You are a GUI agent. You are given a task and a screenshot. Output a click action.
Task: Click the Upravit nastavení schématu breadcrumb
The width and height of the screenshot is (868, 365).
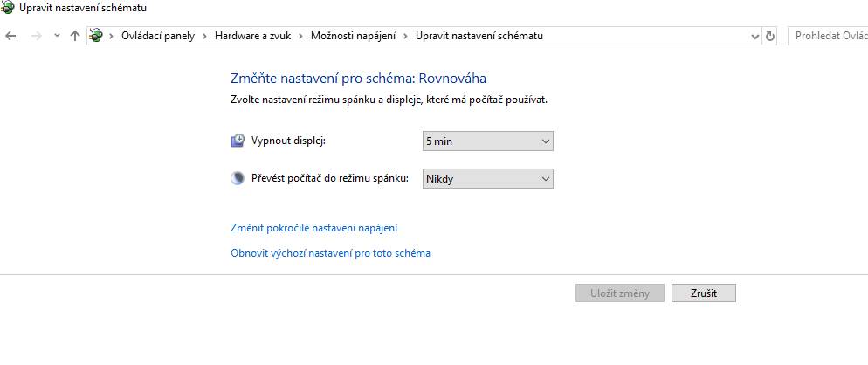(x=479, y=36)
